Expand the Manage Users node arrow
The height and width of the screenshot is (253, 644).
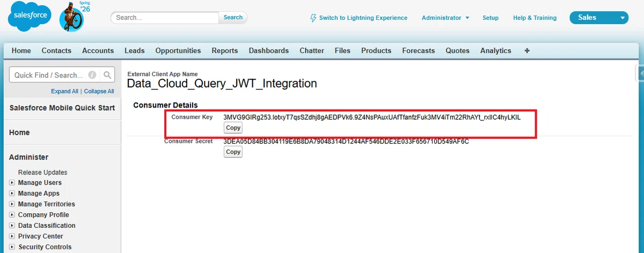[12, 183]
